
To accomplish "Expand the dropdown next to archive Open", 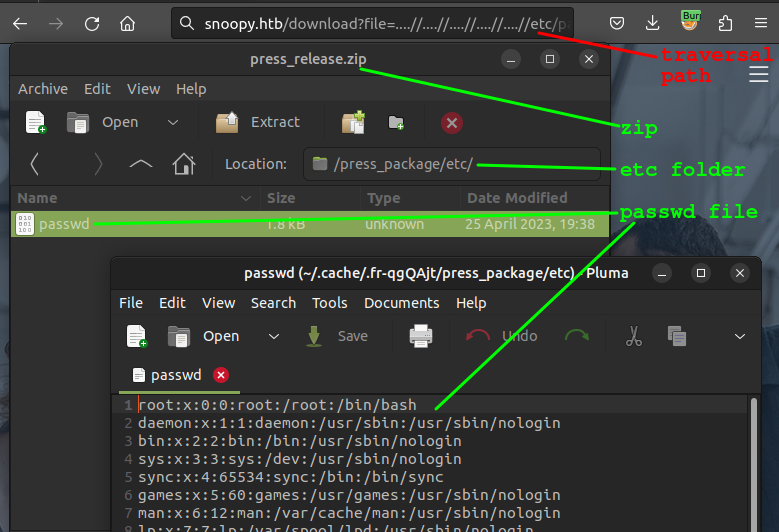I will click(173, 122).
